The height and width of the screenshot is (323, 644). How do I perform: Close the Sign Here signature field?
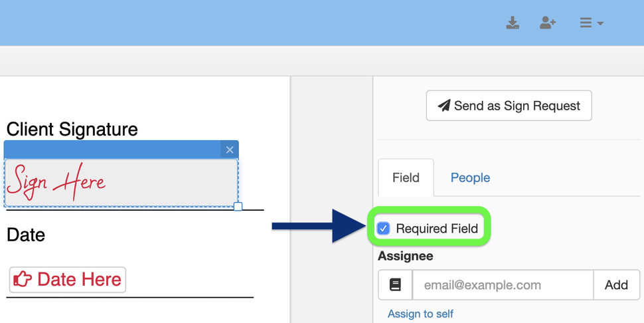pyautogui.click(x=230, y=150)
